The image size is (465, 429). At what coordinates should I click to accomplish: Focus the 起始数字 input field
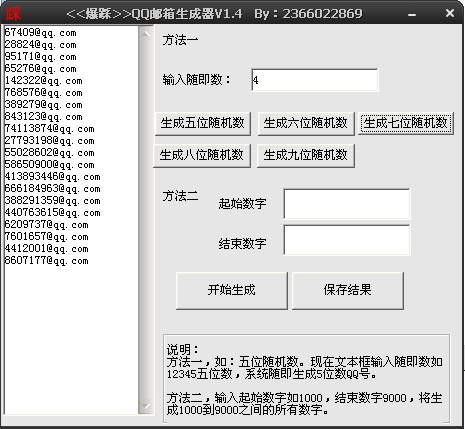coord(347,204)
